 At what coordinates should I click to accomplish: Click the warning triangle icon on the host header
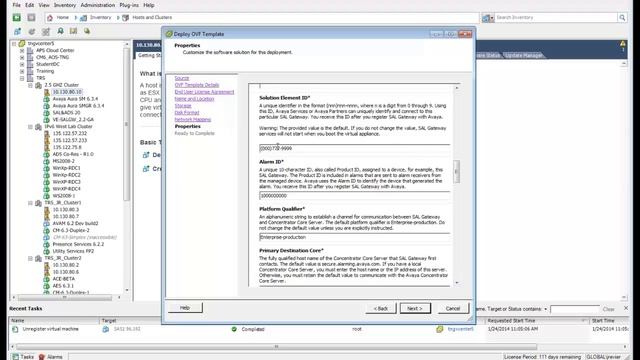pos(623,43)
